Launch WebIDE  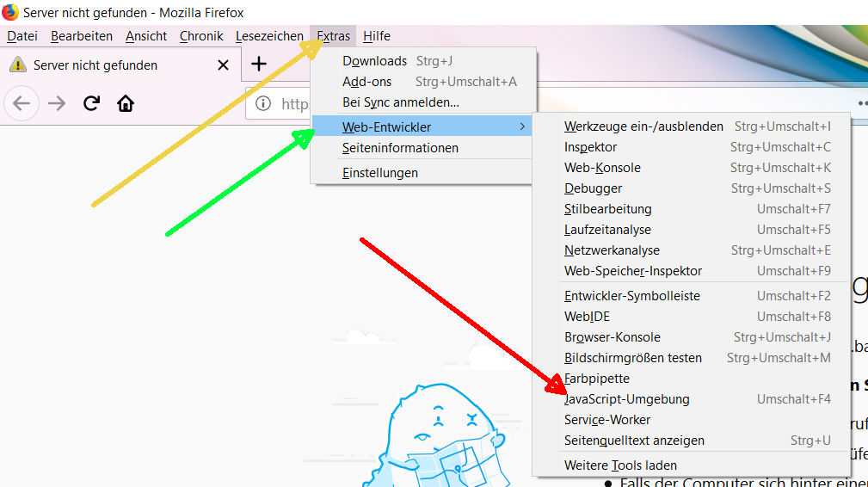click(x=692, y=317)
